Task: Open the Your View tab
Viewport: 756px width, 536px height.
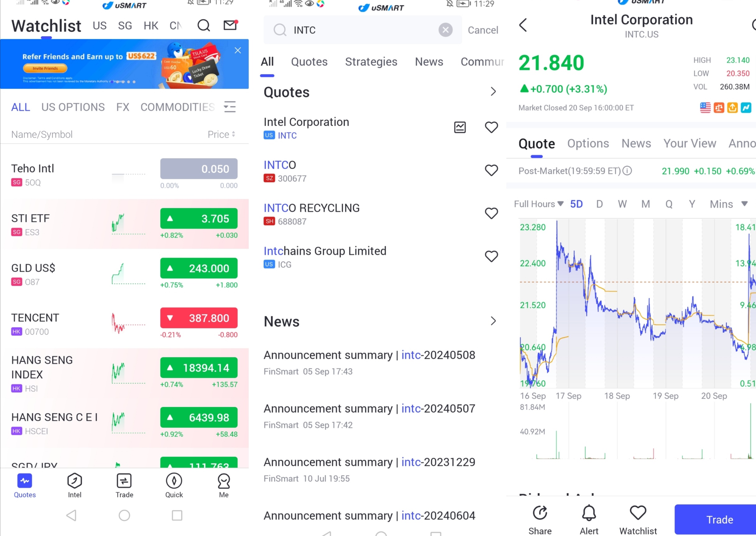Action: pos(690,143)
